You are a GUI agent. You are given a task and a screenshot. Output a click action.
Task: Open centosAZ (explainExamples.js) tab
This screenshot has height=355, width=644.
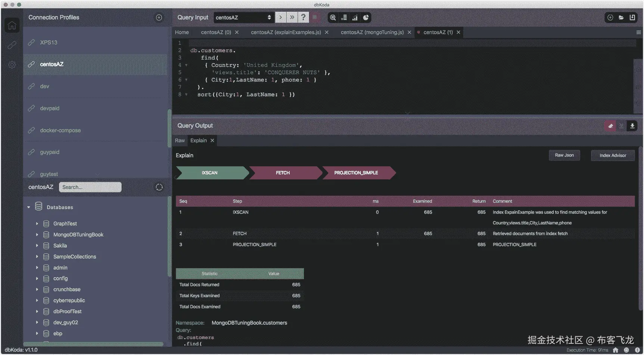(286, 32)
